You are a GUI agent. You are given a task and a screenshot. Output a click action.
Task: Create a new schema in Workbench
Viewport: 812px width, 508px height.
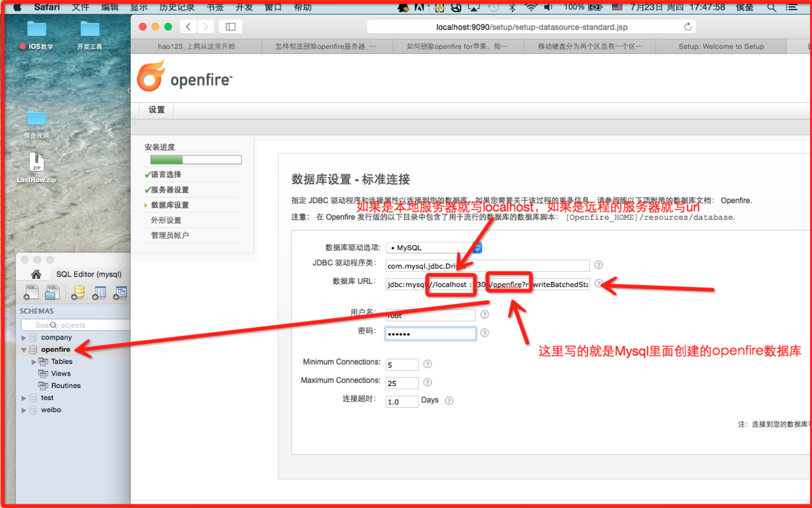point(78,292)
